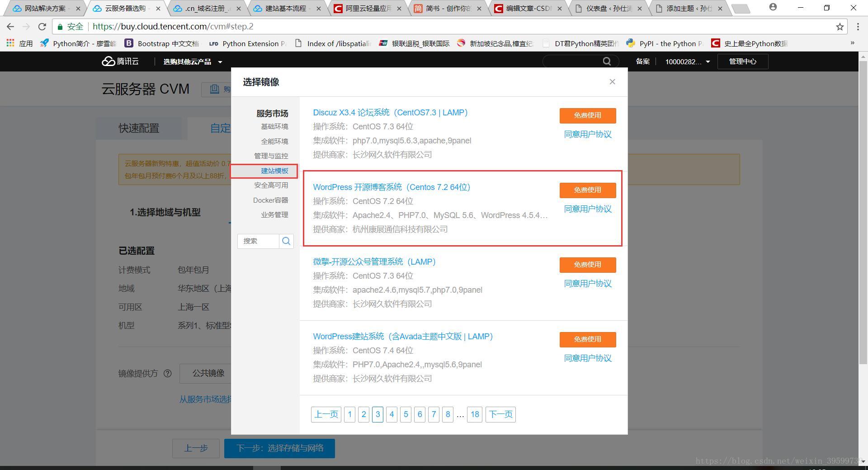The image size is (868, 470).
Task: Open the 史上最全Python数据 bookmark
Action: click(750, 43)
